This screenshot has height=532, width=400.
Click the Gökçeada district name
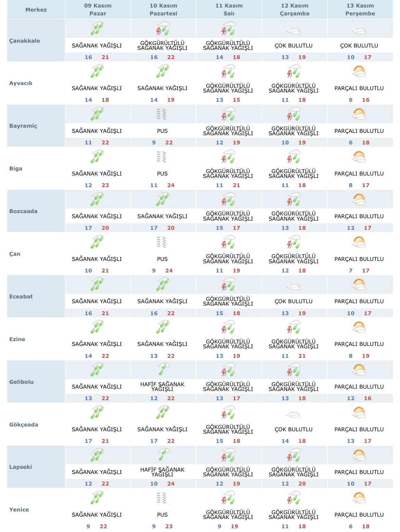24,424
